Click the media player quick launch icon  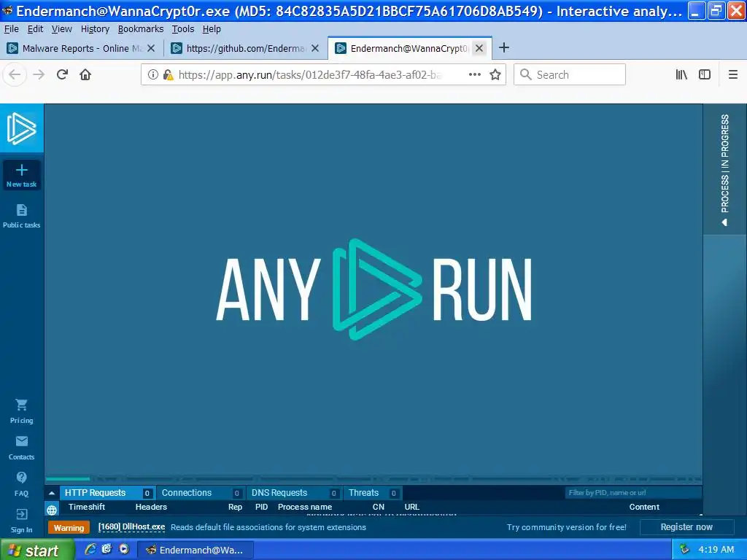(x=124, y=549)
